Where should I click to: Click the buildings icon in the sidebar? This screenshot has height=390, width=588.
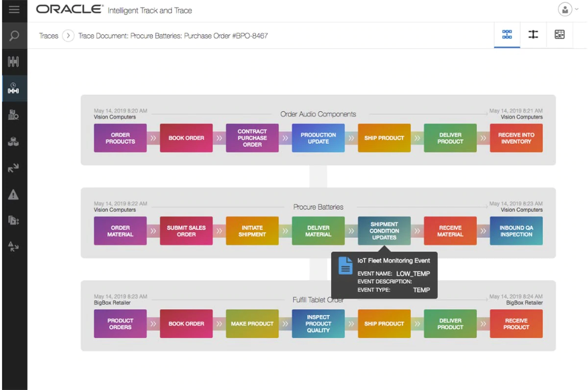[14, 115]
